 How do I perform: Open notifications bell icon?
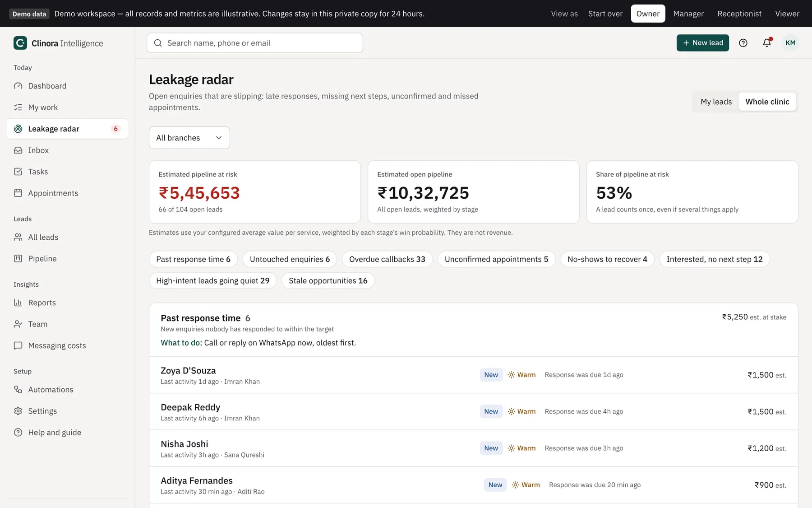click(767, 43)
